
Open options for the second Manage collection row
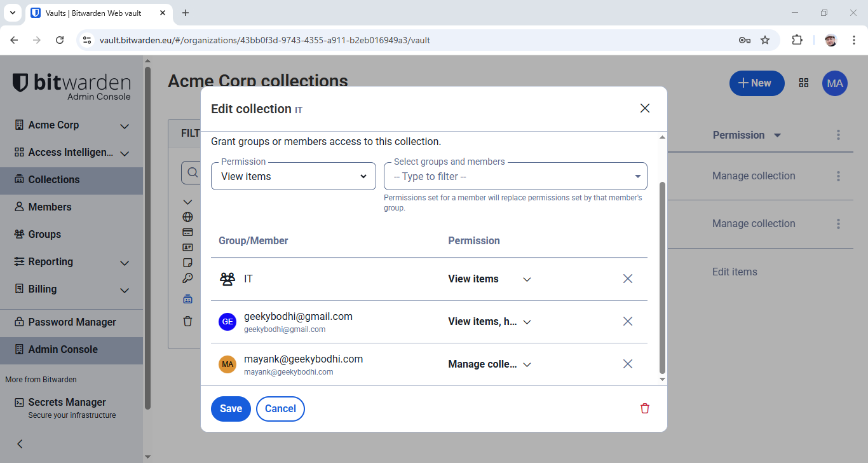point(839,224)
